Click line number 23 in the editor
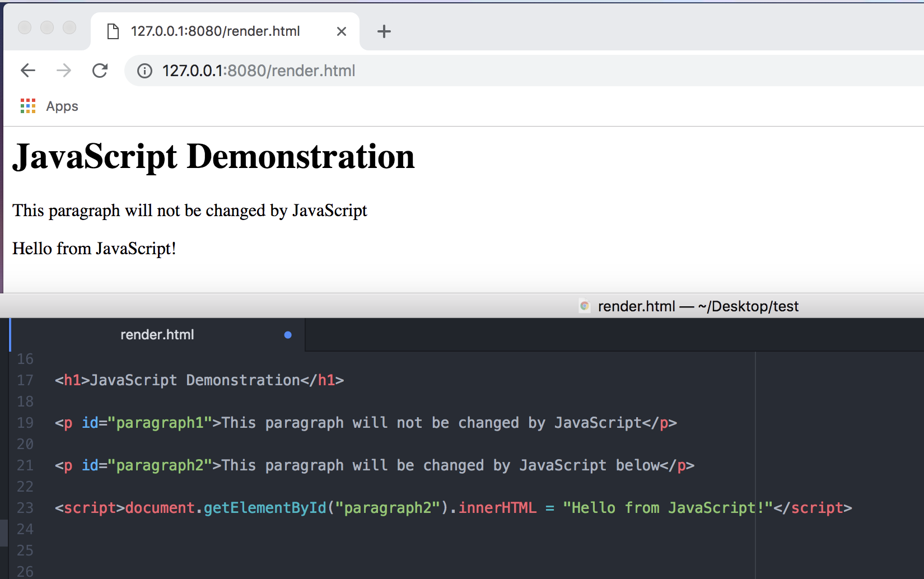 pyautogui.click(x=25, y=507)
